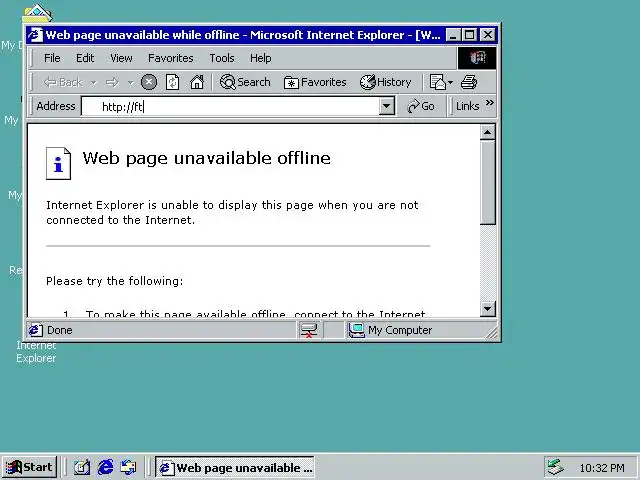The width and height of the screenshot is (640, 480).
Task: Select the Web page unavailable taskbar button
Action: (x=235, y=467)
